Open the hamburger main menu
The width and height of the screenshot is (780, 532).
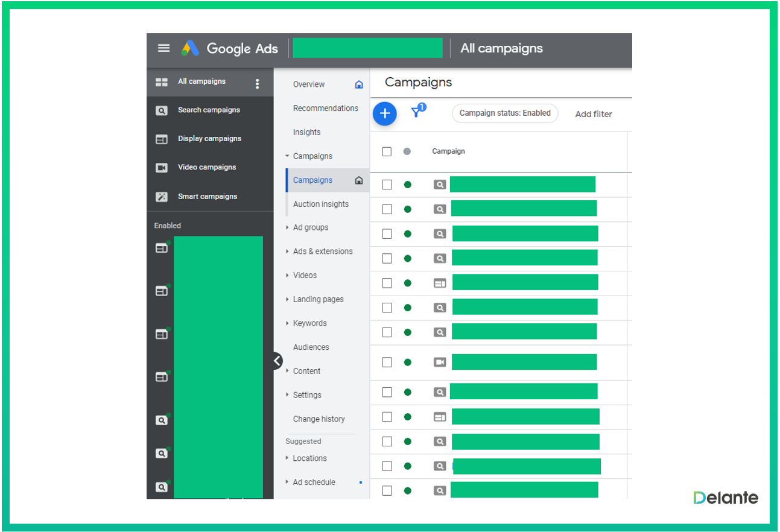(x=163, y=48)
